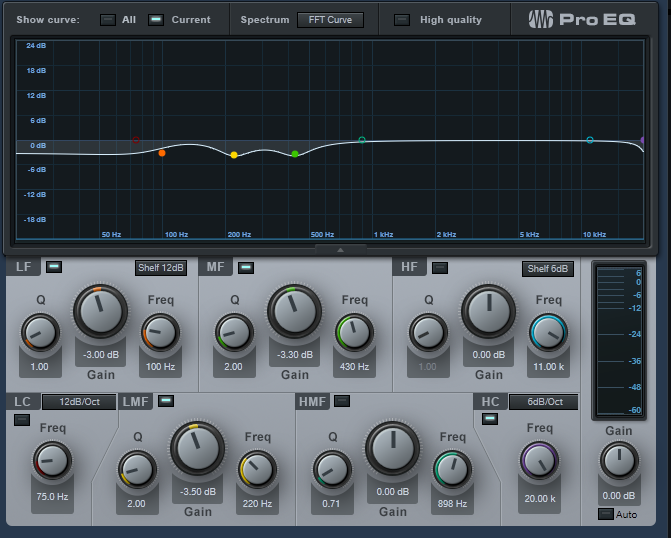Click the LC Freq knob
The image size is (671, 538).
52,461
